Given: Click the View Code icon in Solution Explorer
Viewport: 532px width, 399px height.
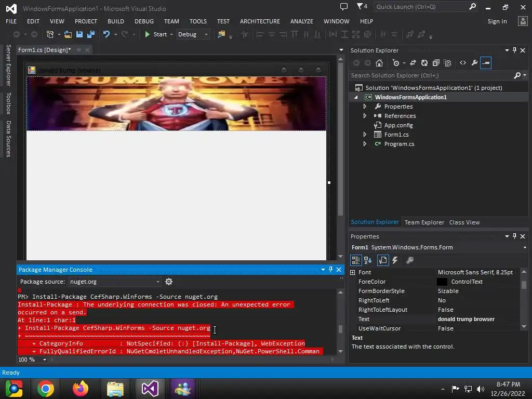Looking at the screenshot, I should pos(463,63).
